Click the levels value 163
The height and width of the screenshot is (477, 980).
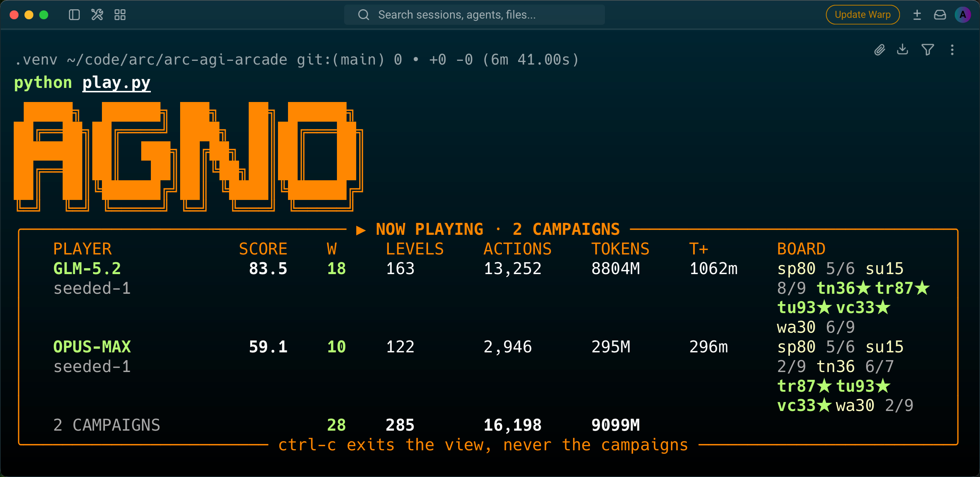(400, 269)
